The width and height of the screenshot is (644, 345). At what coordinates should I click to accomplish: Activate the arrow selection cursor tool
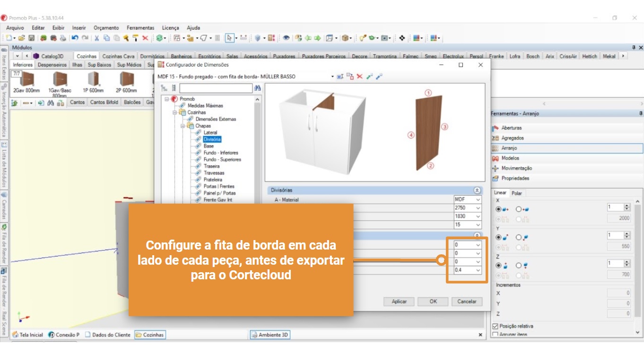[x=229, y=38]
